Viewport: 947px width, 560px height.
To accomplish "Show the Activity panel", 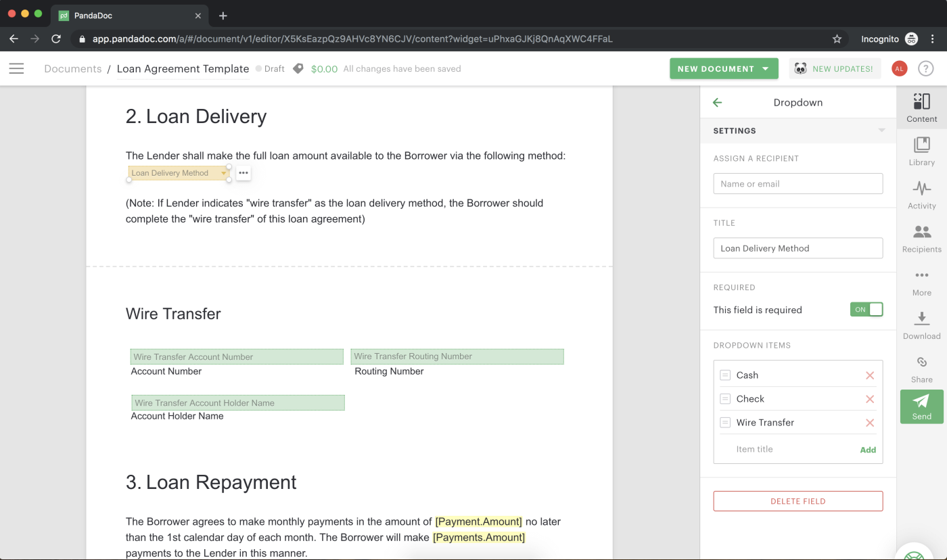I will 921,194.
